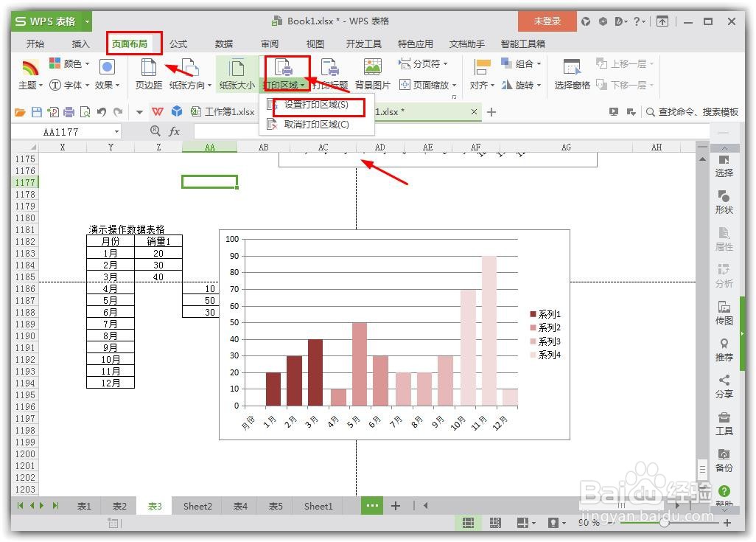Screen dimensions: 756x542
Task: Click the search commands box (查找命令)
Action: pyautogui.click(x=693, y=112)
